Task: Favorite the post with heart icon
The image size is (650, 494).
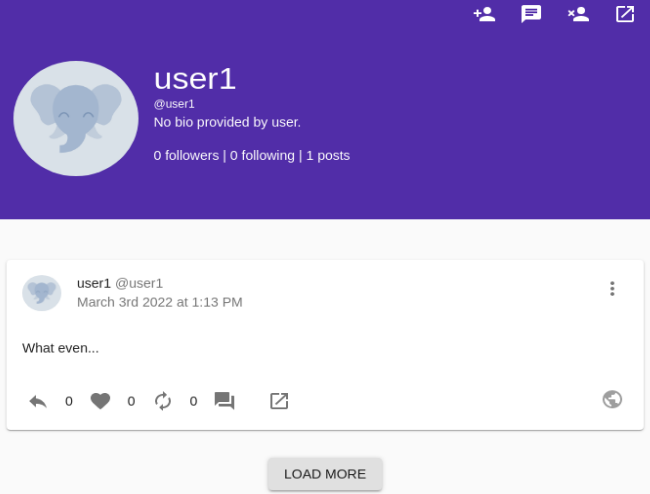Action: click(100, 401)
